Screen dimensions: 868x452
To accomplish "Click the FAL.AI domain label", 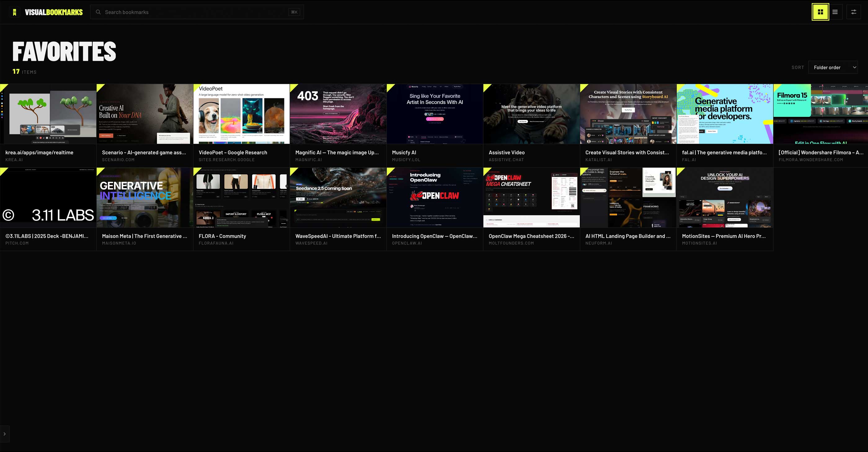I will point(689,160).
